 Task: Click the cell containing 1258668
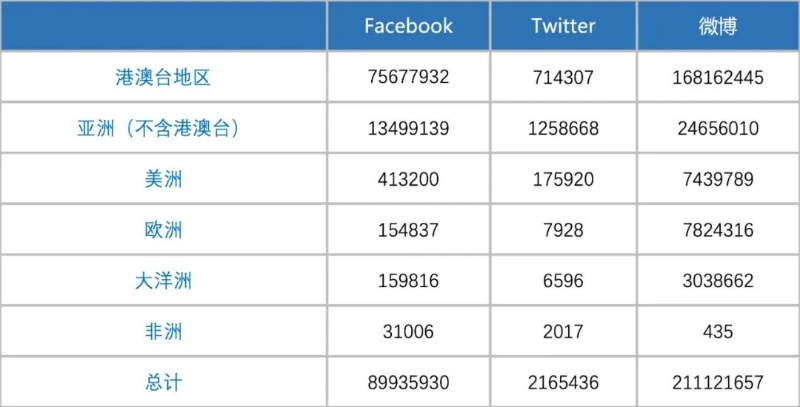click(x=563, y=128)
